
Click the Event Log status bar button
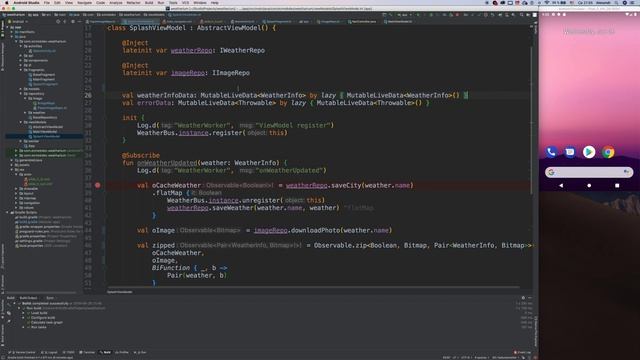click(x=522, y=352)
